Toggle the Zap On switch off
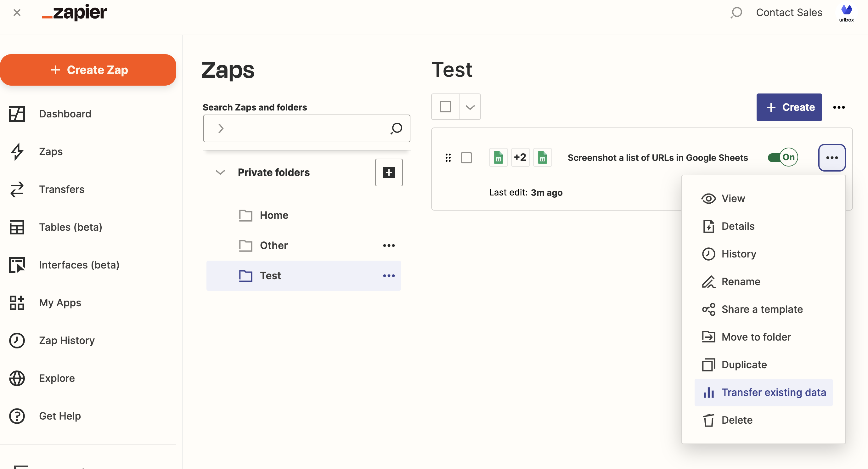The image size is (868, 469). click(783, 157)
